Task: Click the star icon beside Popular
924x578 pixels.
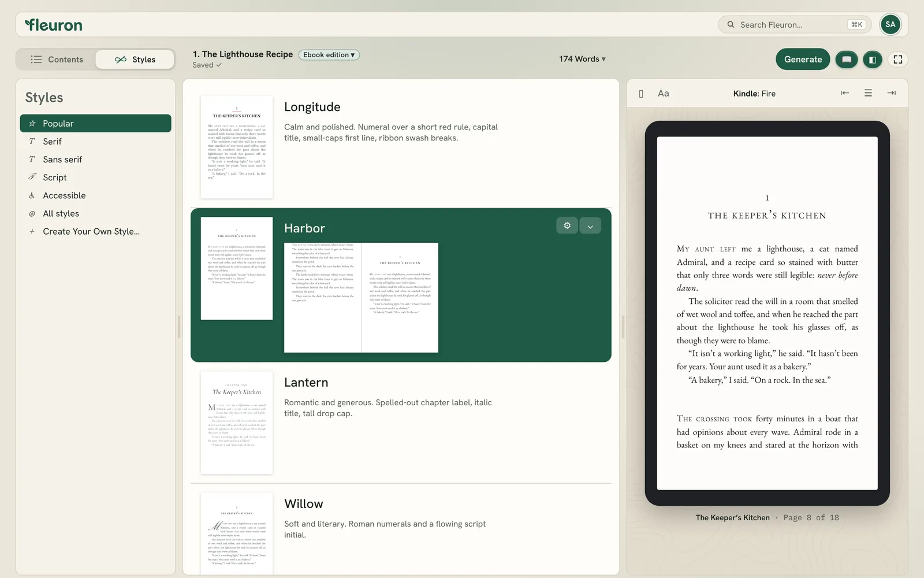Action: coord(32,123)
